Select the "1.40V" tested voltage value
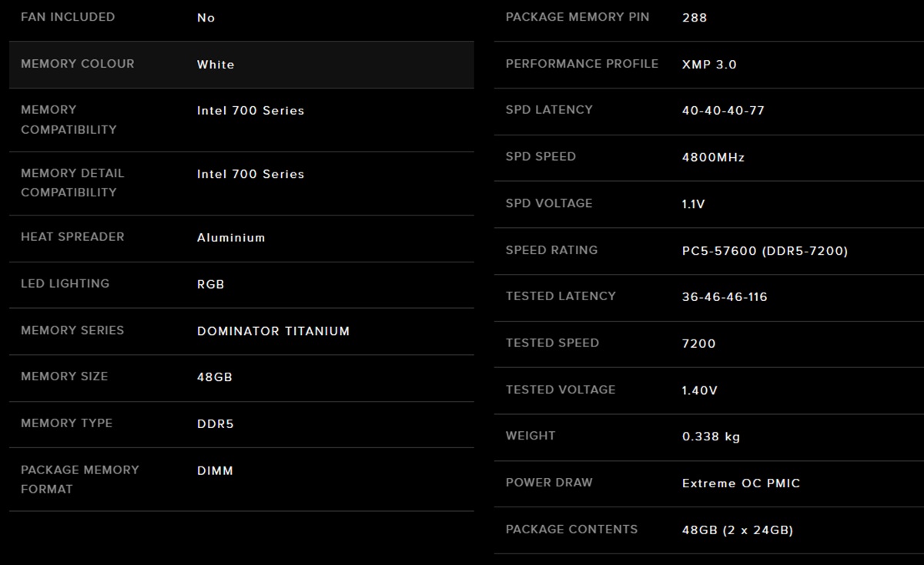The height and width of the screenshot is (565, 924). [x=700, y=390]
